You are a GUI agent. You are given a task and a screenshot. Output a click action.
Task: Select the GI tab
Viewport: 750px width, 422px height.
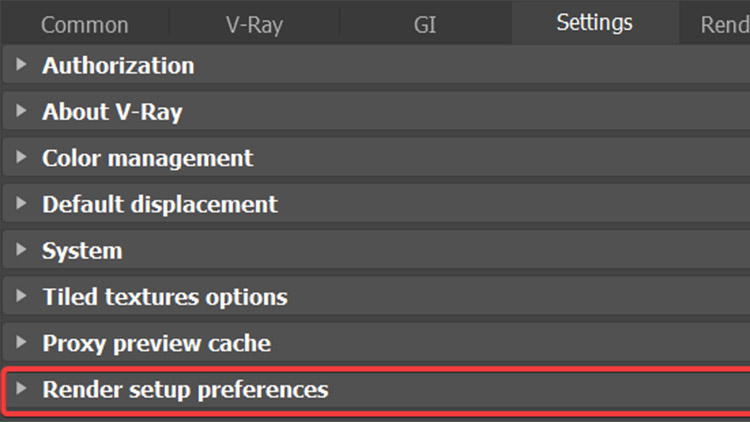pyautogui.click(x=425, y=24)
